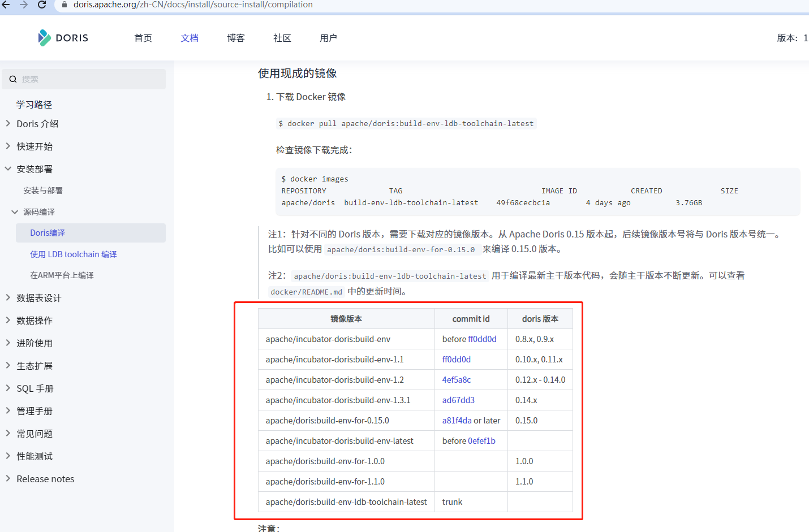The image size is (809, 532).
Task: Open 安装与部署 sidebar page
Action: pyautogui.click(x=43, y=191)
